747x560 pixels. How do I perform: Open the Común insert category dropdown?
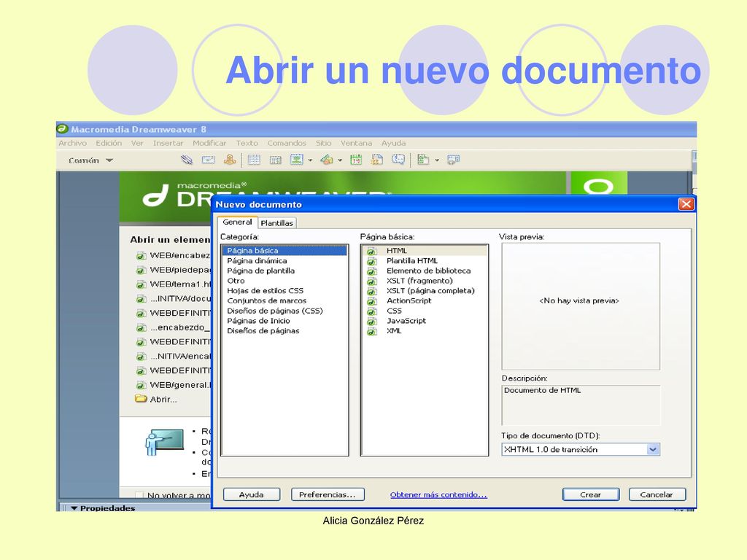click(90, 160)
